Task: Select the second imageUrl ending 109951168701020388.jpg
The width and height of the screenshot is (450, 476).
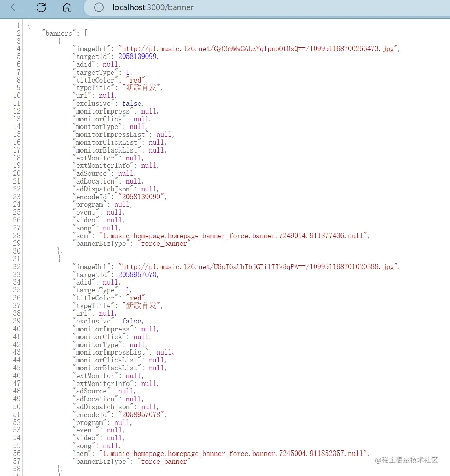Action: pyautogui.click(x=258, y=267)
